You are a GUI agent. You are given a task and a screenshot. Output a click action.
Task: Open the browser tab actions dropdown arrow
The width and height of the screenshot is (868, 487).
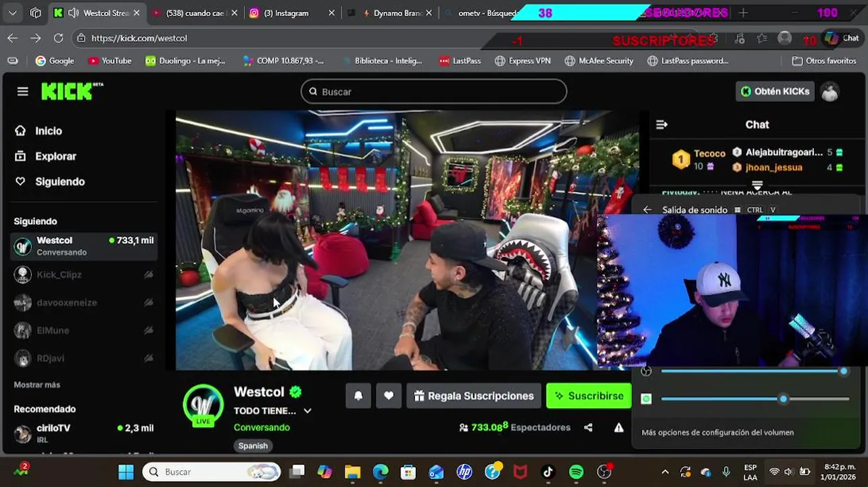click(13, 13)
